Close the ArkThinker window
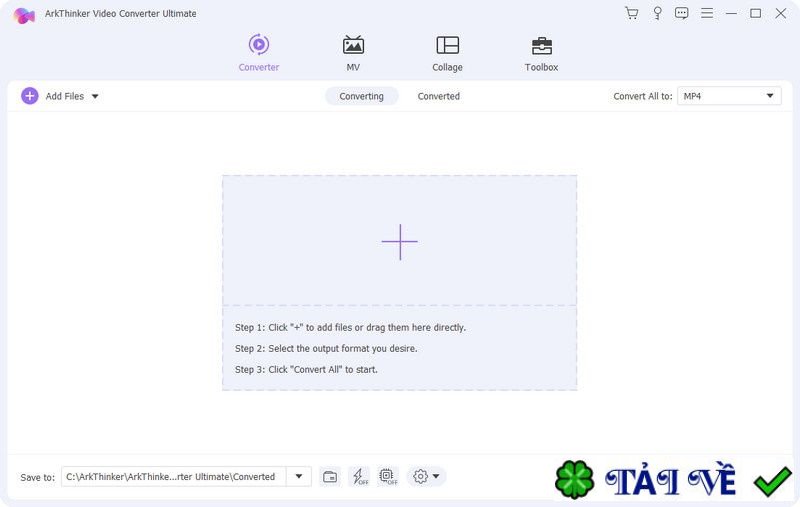Screen dimensions: 800x507 781,13
